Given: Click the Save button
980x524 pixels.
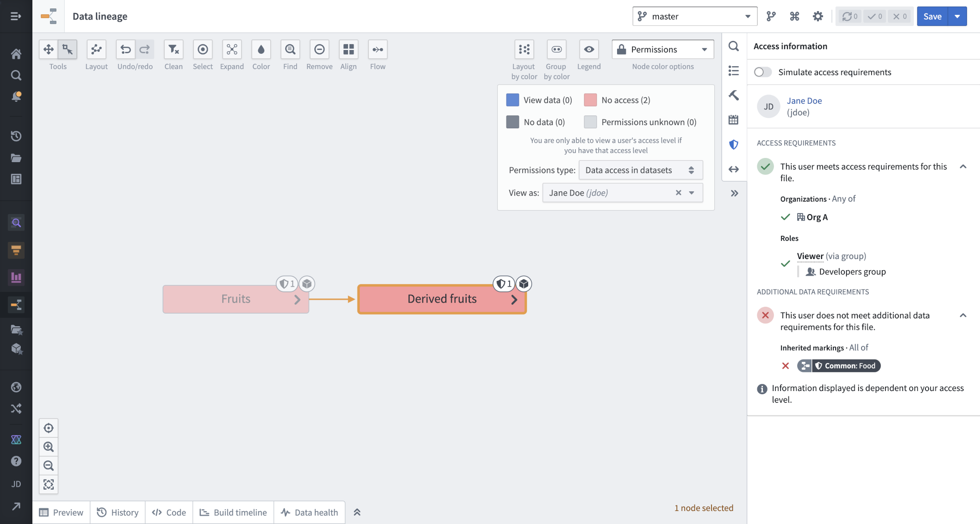Looking at the screenshot, I should tap(932, 16).
